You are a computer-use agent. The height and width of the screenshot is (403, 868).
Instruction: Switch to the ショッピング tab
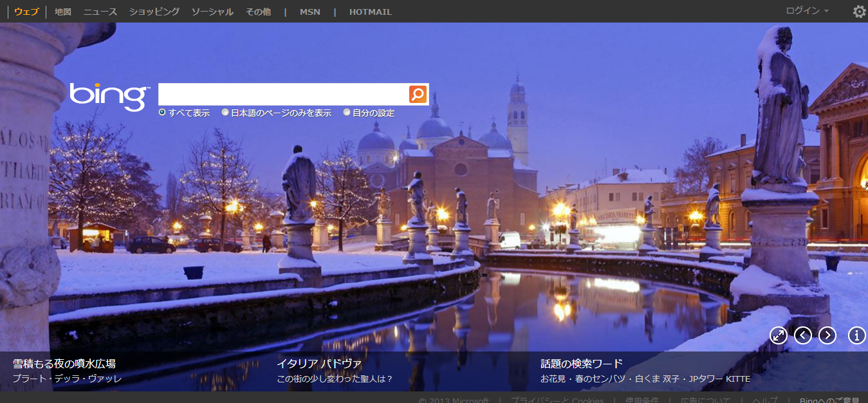154,12
